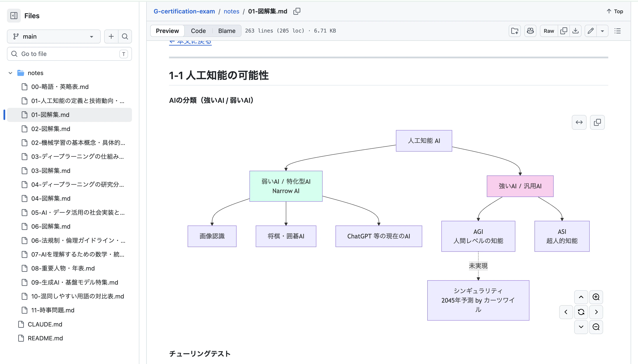Expand diagram to full width
The height and width of the screenshot is (364, 638).
(x=579, y=122)
